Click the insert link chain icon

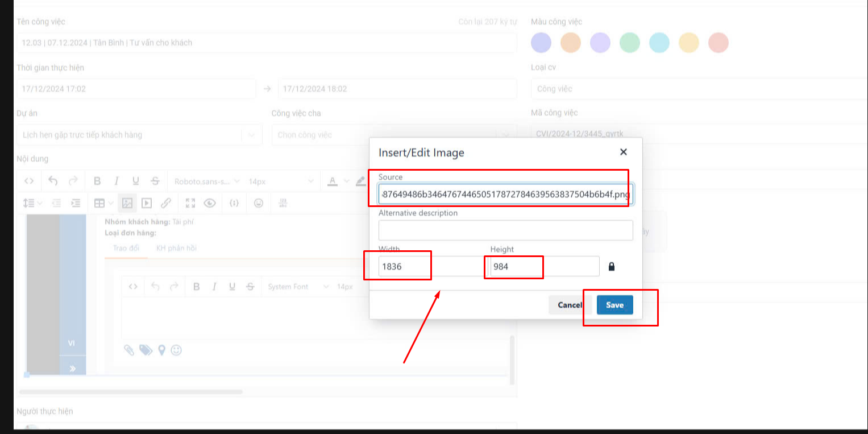pos(166,203)
